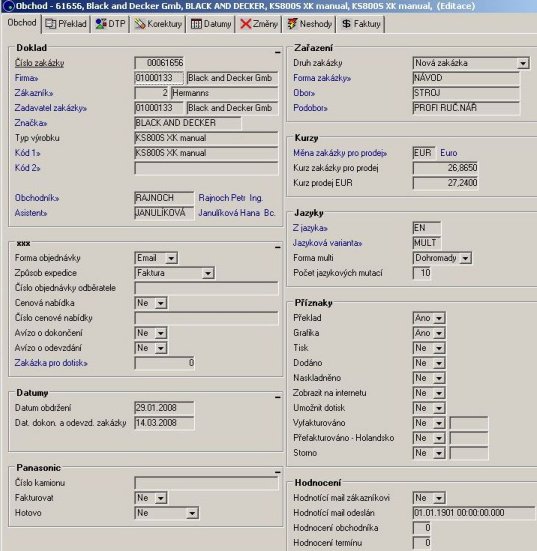The height and width of the screenshot is (551, 537).
Task: Open the Vyfakturováno dropdown
Action: 439,423
